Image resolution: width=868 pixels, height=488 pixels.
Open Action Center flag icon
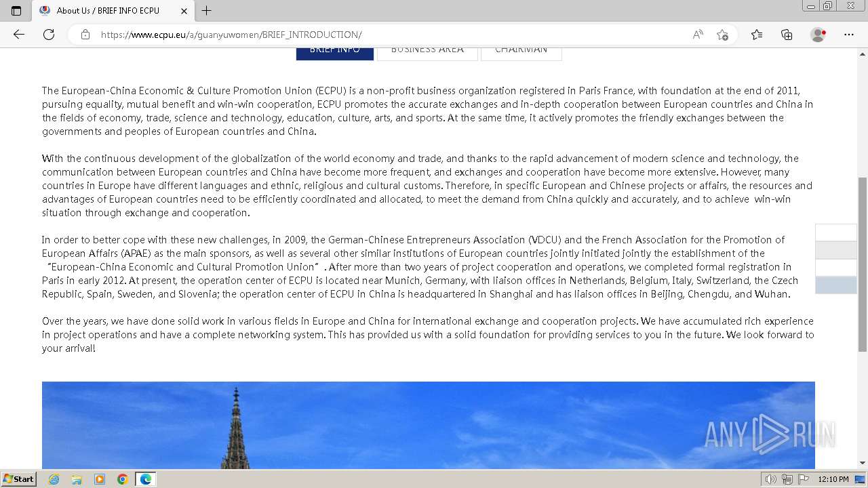coord(802,479)
